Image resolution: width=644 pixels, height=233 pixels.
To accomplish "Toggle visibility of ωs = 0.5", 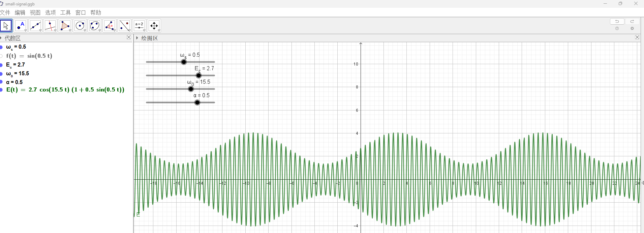I will (x=1, y=47).
